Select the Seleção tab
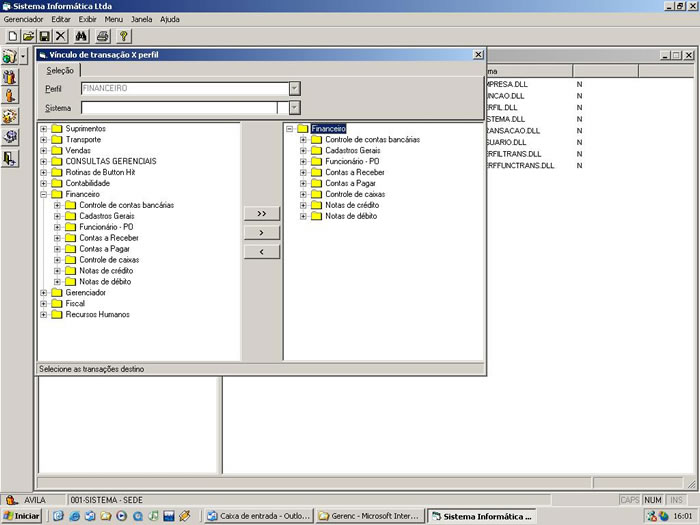 coord(59,70)
